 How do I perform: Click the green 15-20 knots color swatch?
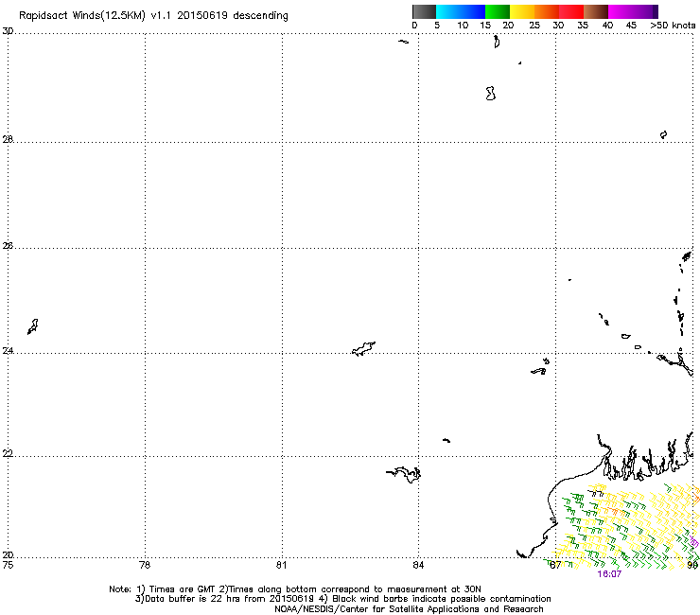click(498, 11)
